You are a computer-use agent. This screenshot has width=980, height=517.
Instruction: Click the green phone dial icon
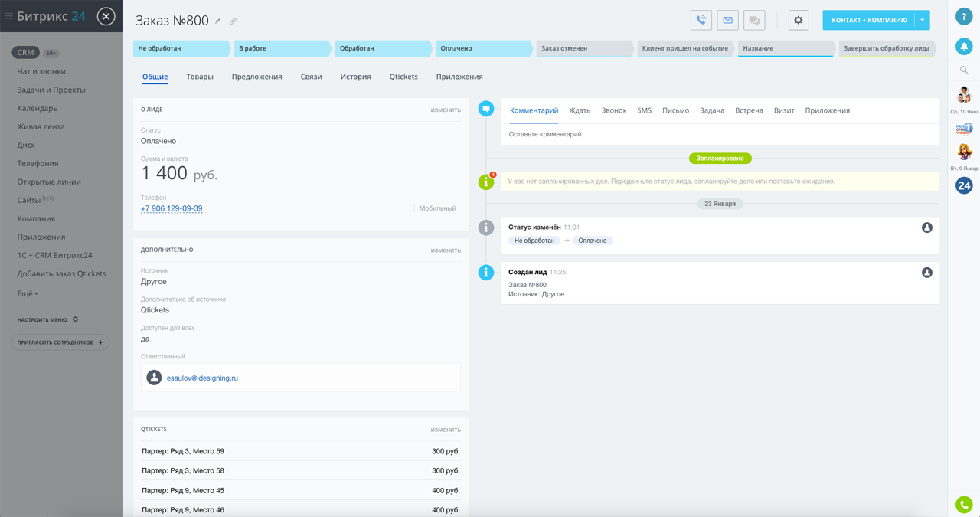point(964,504)
